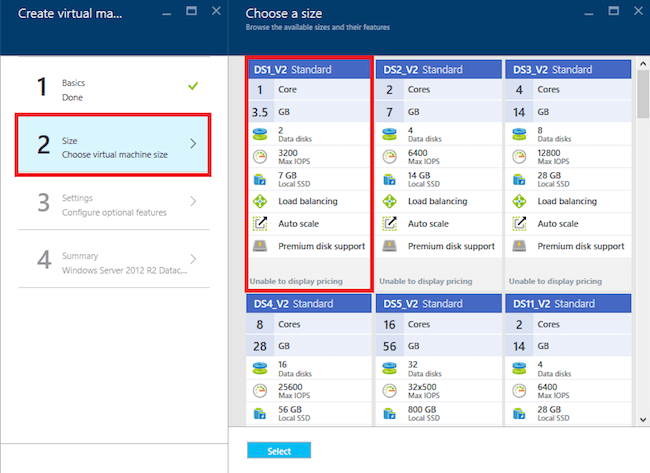650x473 pixels.
Task: Click the Auto scale icon in DS1_V2 card
Action: [260, 223]
